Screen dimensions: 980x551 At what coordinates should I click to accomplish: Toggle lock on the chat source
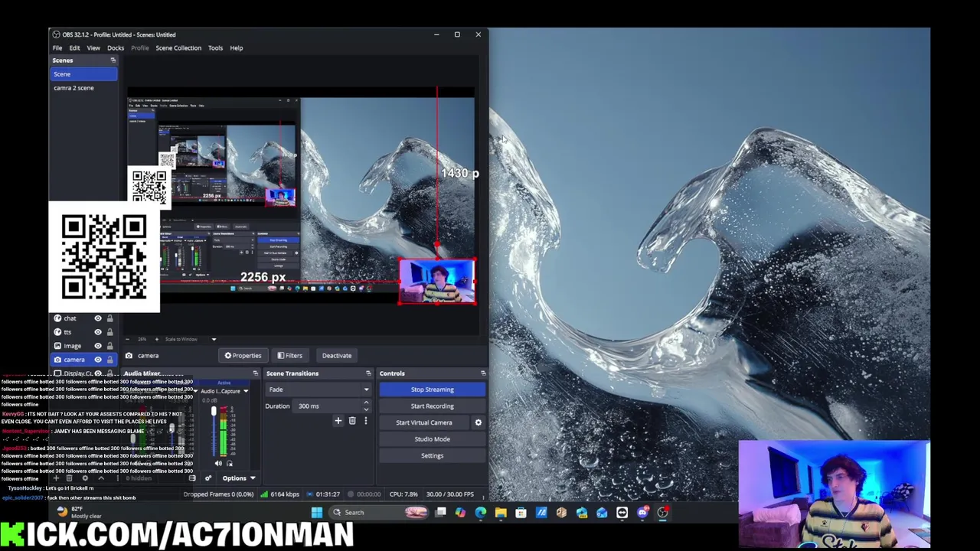[109, 318]
